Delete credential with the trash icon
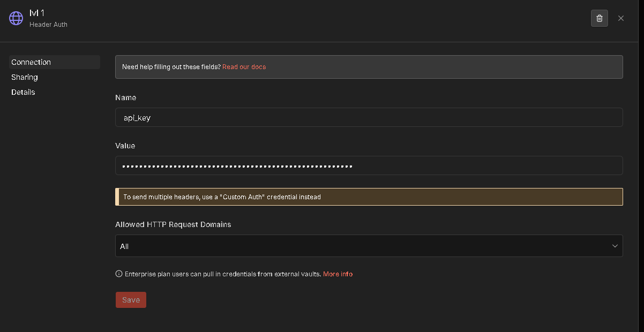This screenshot has height=332, width=644. (599, 18)
